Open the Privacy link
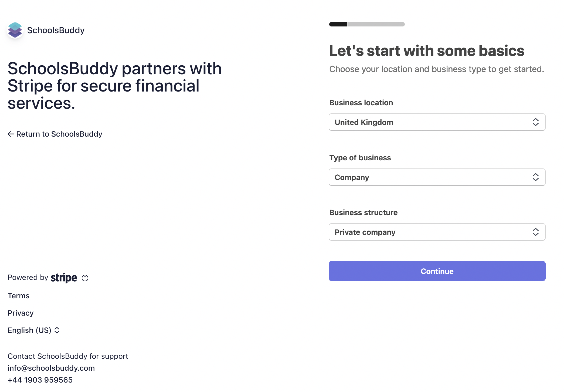This screenshot has height=392, width=564. coord(21,313)
